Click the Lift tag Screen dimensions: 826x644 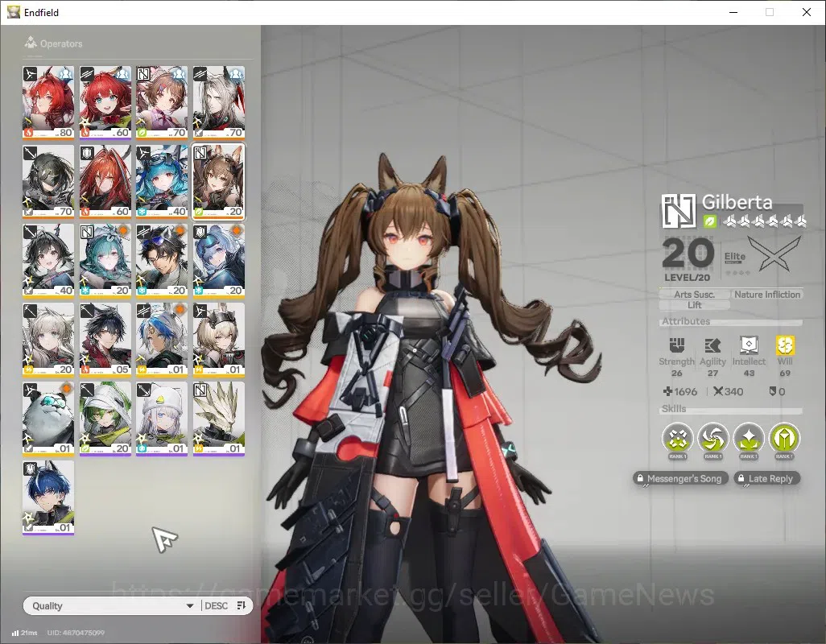[694, 305]
